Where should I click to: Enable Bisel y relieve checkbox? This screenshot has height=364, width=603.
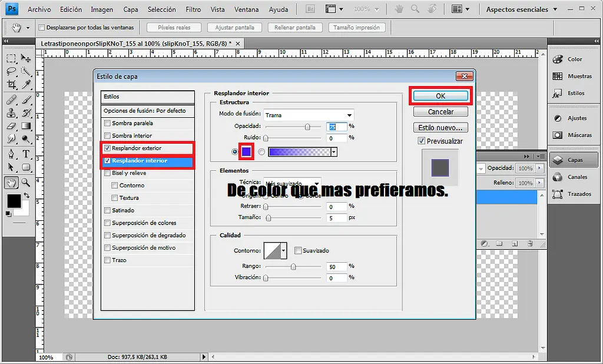107,173
